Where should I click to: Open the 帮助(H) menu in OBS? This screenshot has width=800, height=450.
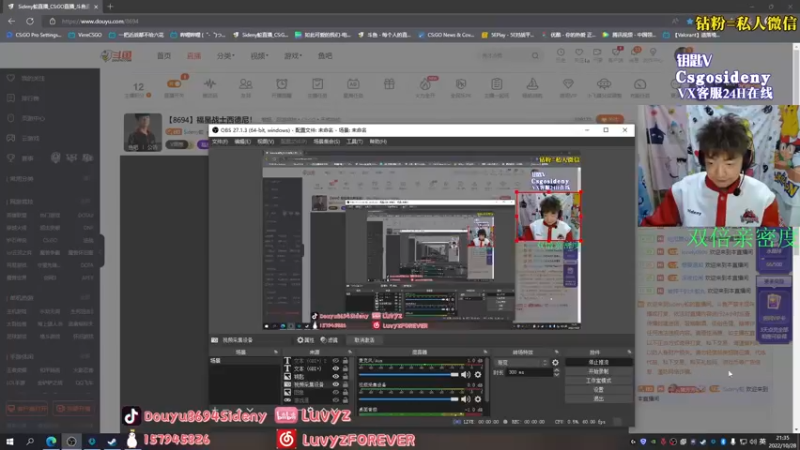378,141
